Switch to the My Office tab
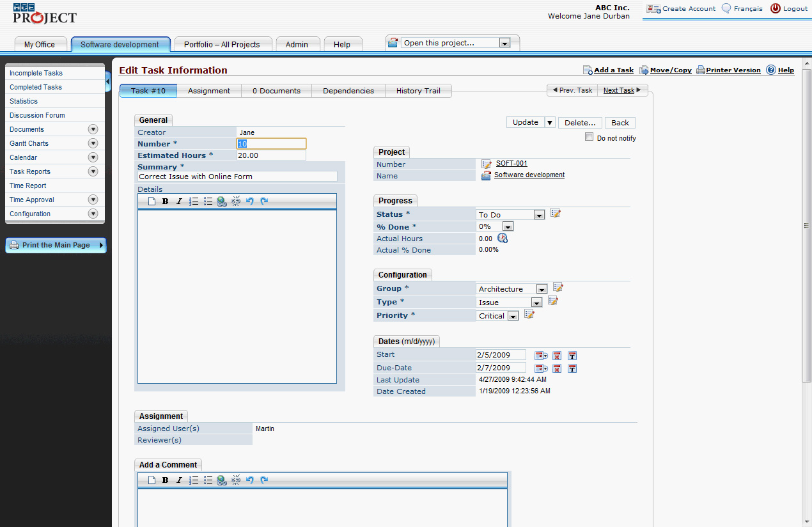 coord(40,45)
